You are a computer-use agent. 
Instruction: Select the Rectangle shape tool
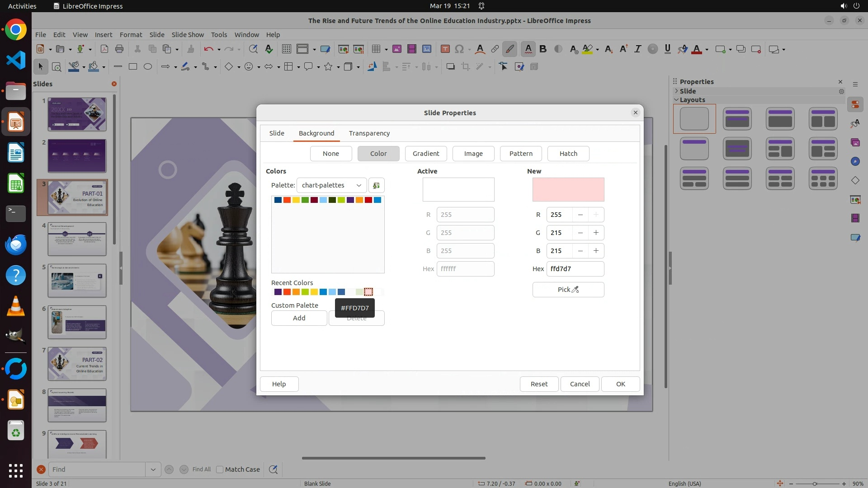133,67
